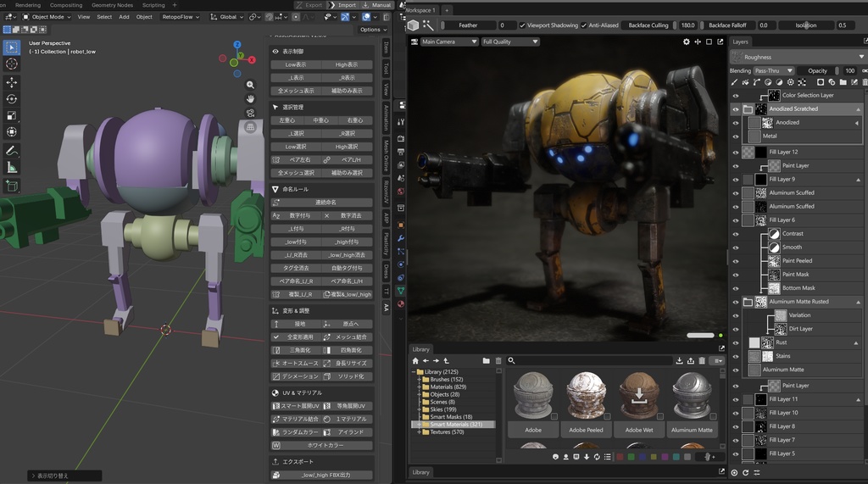868x484 pixels.
Task: Click the _low/_high FBX出力 button
Action: point(321,476)
